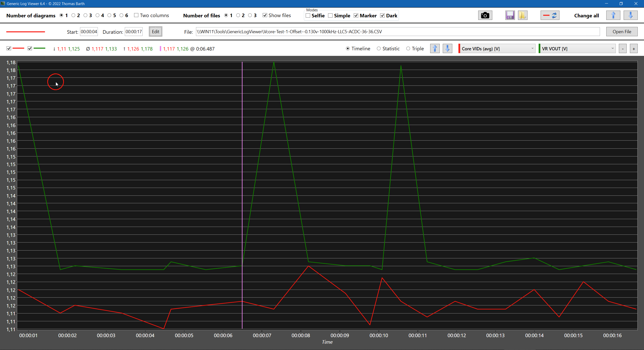Click the plus button at right
Screen dimensions: 644x350
634,49
